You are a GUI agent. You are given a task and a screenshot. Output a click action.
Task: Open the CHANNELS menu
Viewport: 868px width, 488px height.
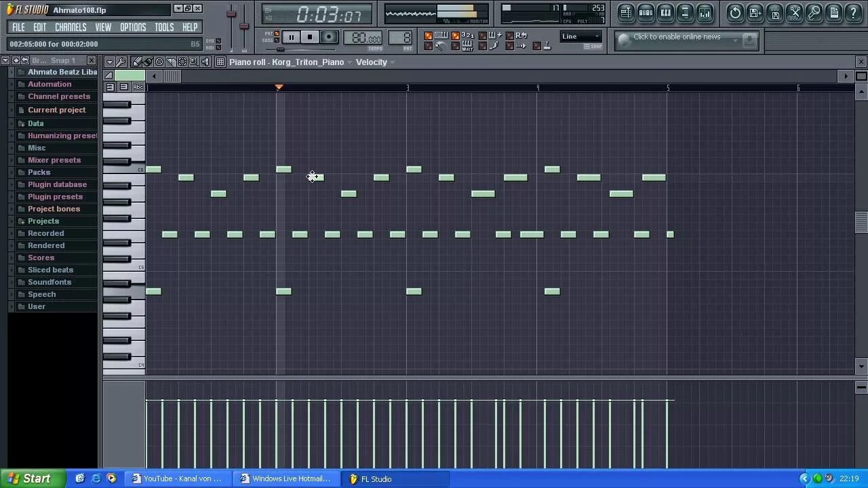(71, 27)
